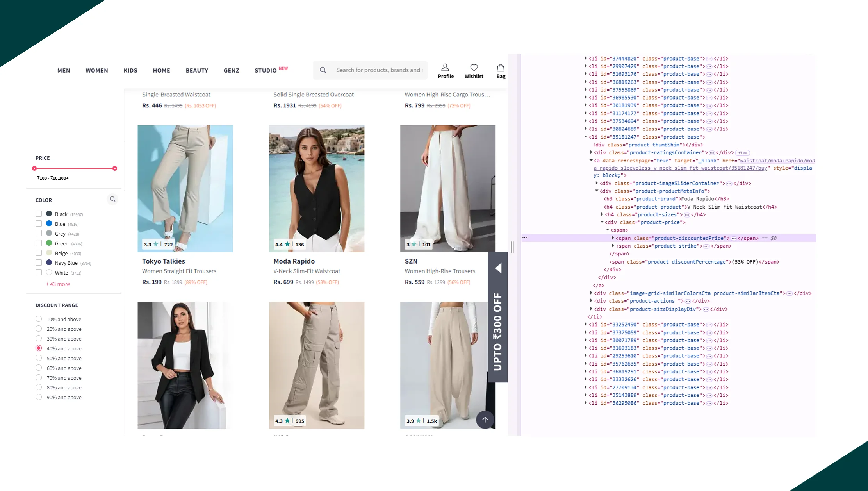Check the Navy Blue color checkbox
This screenshot has width=868, height=491.
click(39, 262)
